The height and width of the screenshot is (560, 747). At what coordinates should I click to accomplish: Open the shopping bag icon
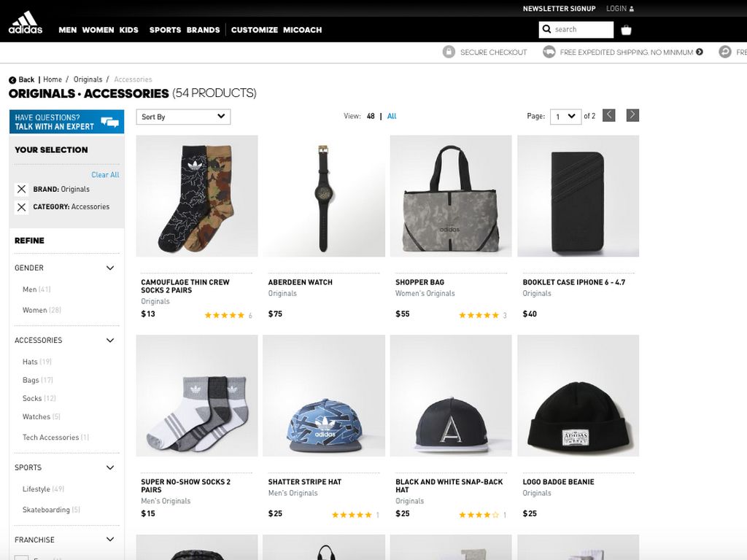(626, 30)
